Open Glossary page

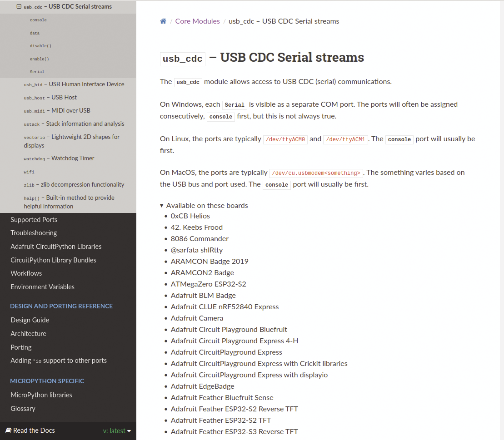tap(23, 409)
